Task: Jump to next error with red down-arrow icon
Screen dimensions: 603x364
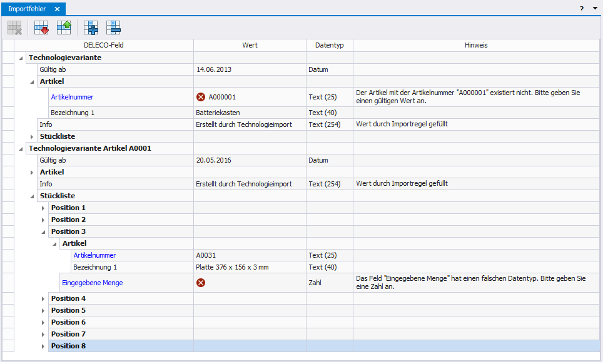Action: [41, 27]
